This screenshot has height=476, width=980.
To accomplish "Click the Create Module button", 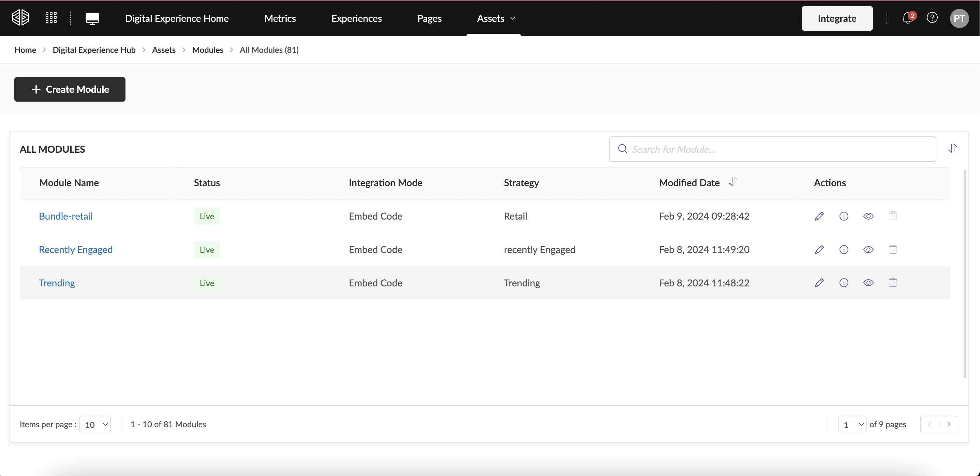I will point(70,89).
